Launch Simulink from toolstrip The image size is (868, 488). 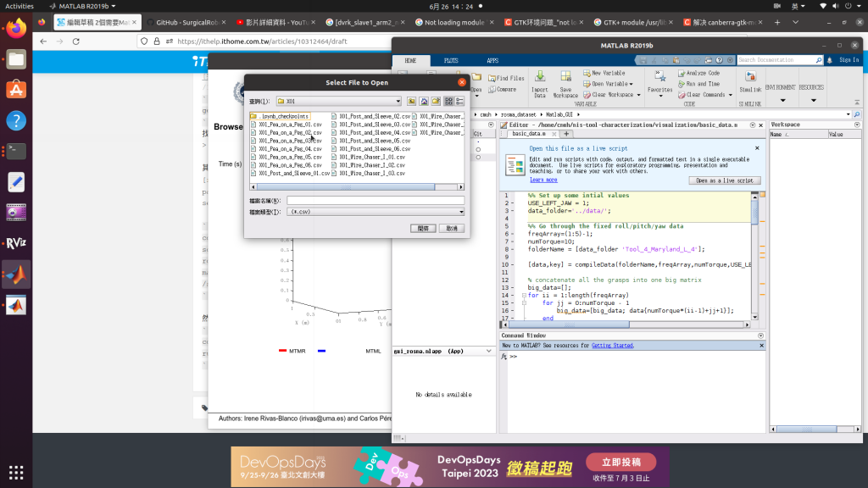point(750,82)
